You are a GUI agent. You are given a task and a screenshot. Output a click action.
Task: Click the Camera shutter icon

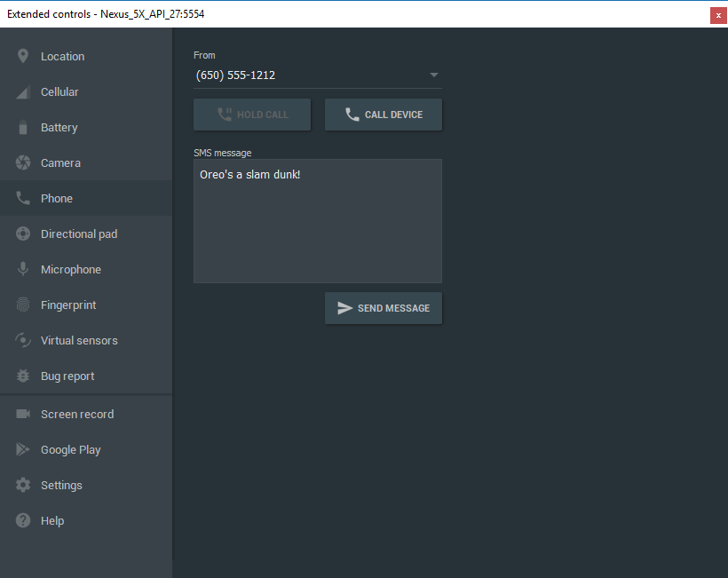pyautogui.click(x=23, y=163)
